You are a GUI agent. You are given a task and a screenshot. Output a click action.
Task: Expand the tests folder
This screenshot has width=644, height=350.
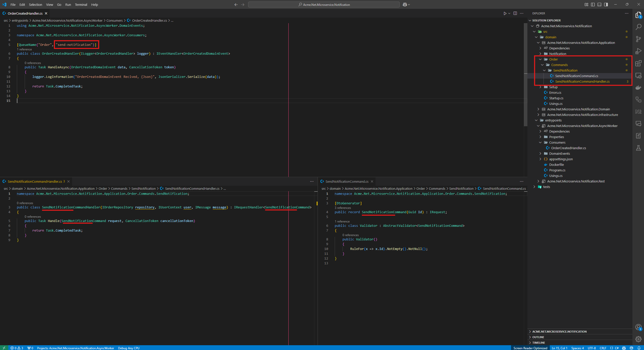point(534,187)
